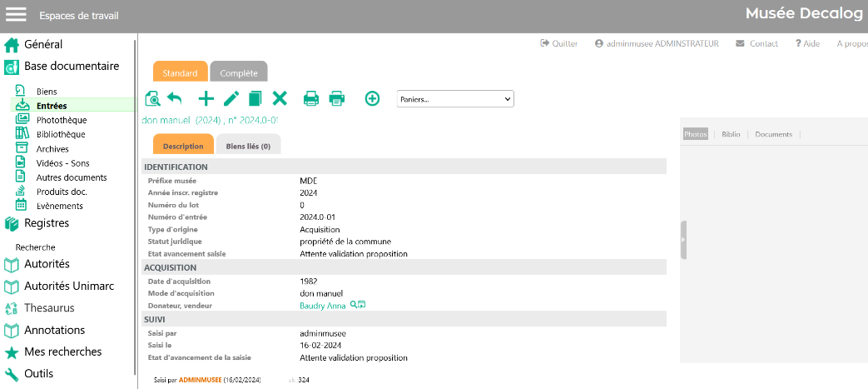
Task: Expand the side panel handle arrow
Action: pyautogui.click(x=683, y=240)
